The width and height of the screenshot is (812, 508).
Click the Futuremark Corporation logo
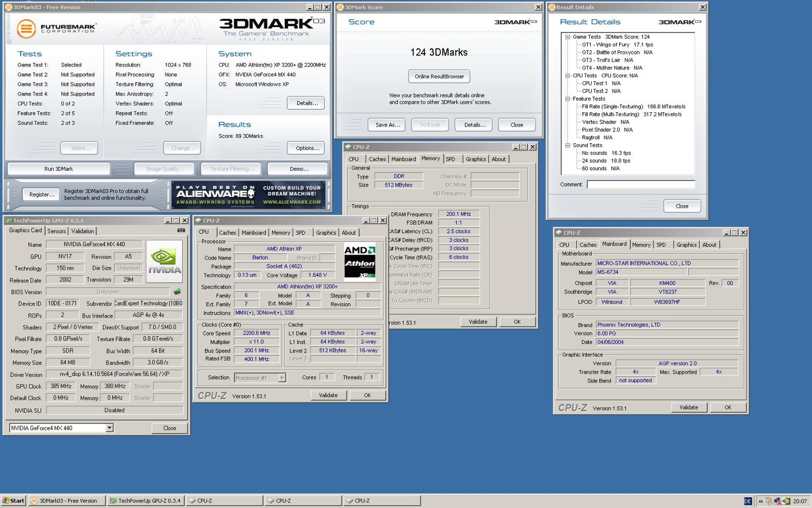pyautogui.click(x=56, y=28)
